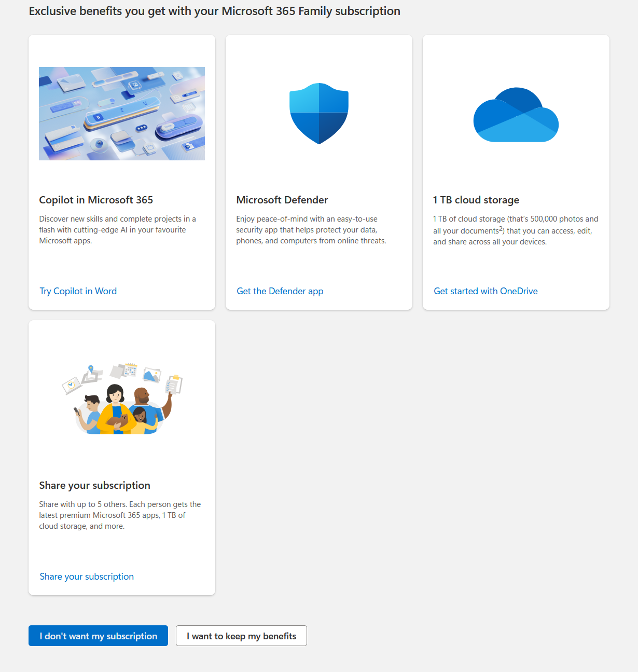
Task: Open the Try Copilot in Word link
Action: [78, 291]
